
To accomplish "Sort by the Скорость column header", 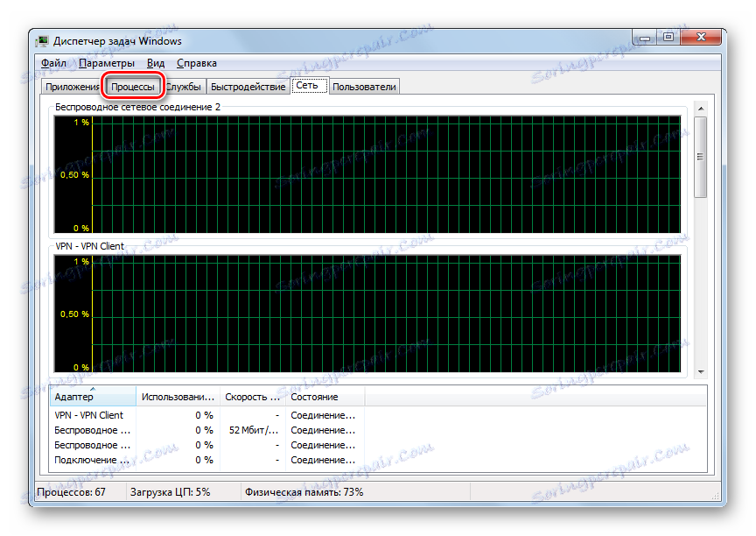I will [x=253, y=397].
